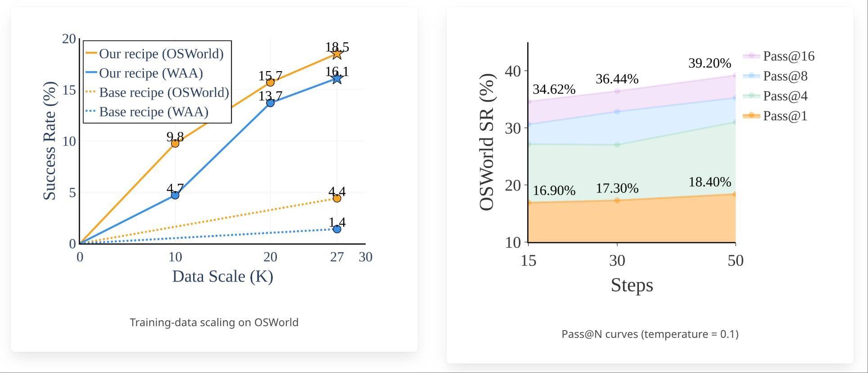The width and height of the screenshot is (868, 373).
Task: Click the orange star marker at 18.5
Action: tap(337, 54)
